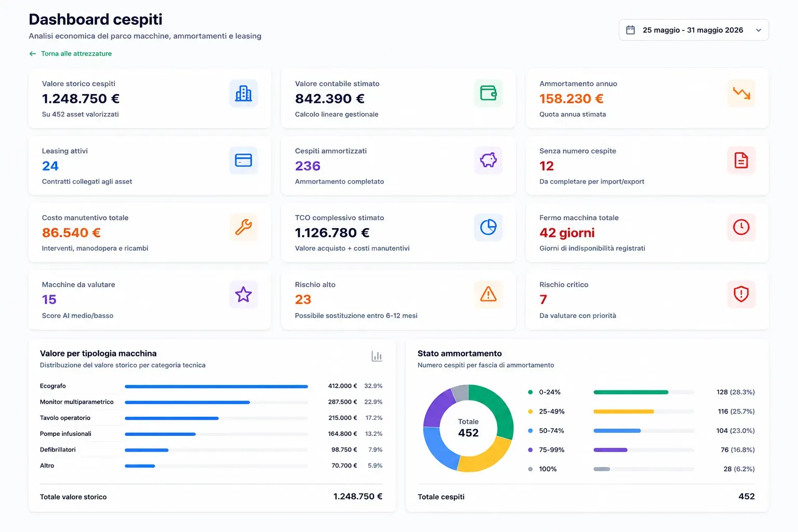Click the 28 (6.2%) count for 100%

point(739,469)
